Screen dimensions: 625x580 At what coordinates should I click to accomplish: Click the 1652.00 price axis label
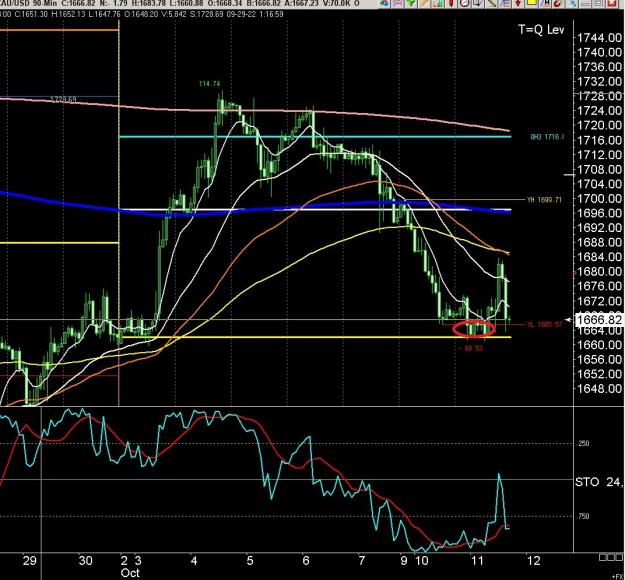click(x=599, y=374)
